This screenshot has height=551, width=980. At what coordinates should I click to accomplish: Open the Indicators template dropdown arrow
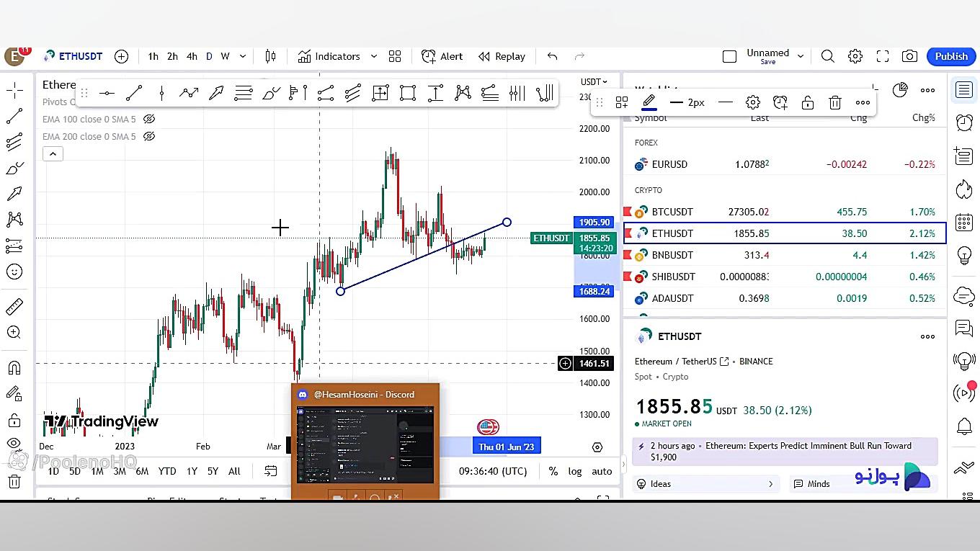[x=373, y=56]
